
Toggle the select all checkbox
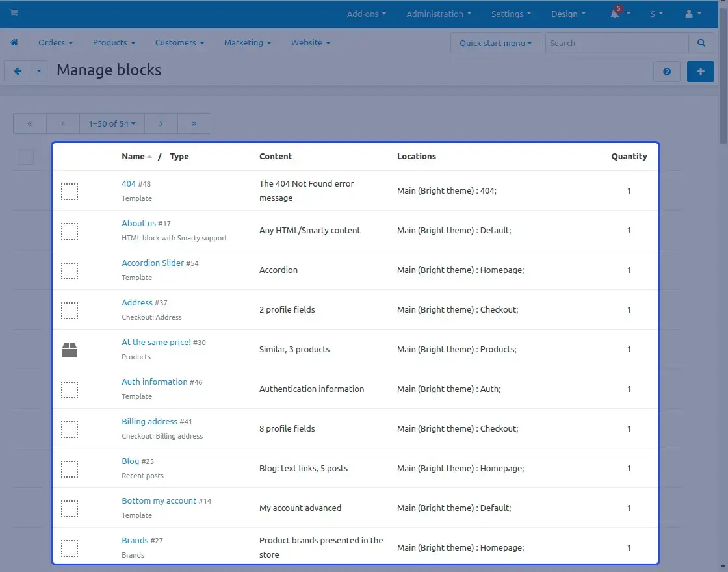25,157
